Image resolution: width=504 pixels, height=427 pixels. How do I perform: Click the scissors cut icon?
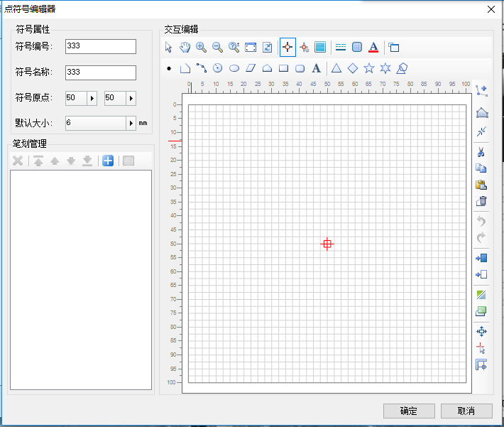coord(481,152)
